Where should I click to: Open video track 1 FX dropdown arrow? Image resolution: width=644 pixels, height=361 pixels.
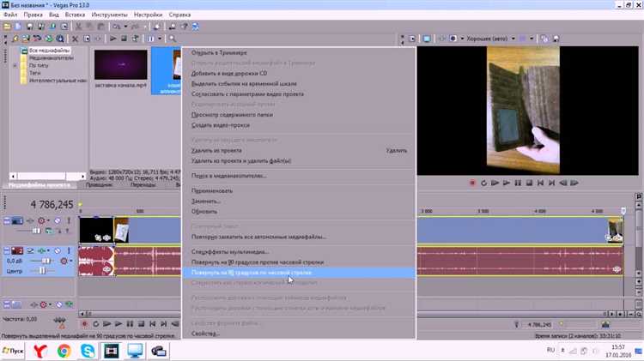(x=47, y=220)
